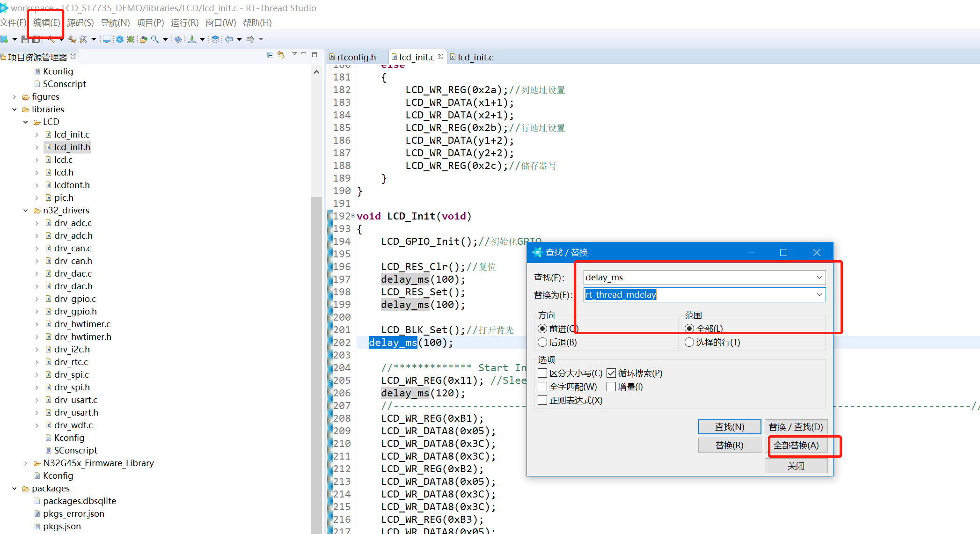The height and width of the screenshot is (534, 980).
Task: Uncheck 循环搜索(P) wrap search checkbox
Action: (x=611, y=373)
